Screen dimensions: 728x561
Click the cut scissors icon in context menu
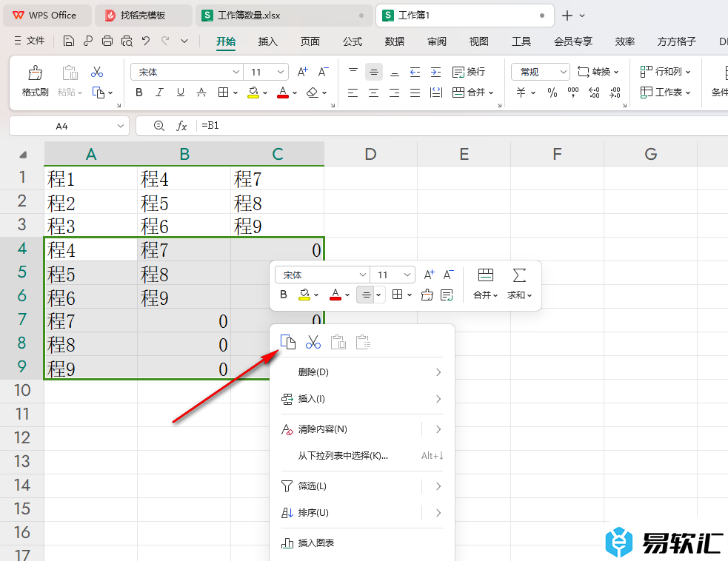click(x=313, y=343)
